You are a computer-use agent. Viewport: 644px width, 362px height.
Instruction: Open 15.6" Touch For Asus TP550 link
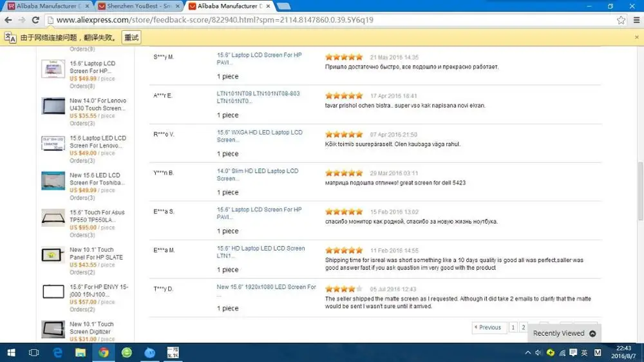[97, 216]
